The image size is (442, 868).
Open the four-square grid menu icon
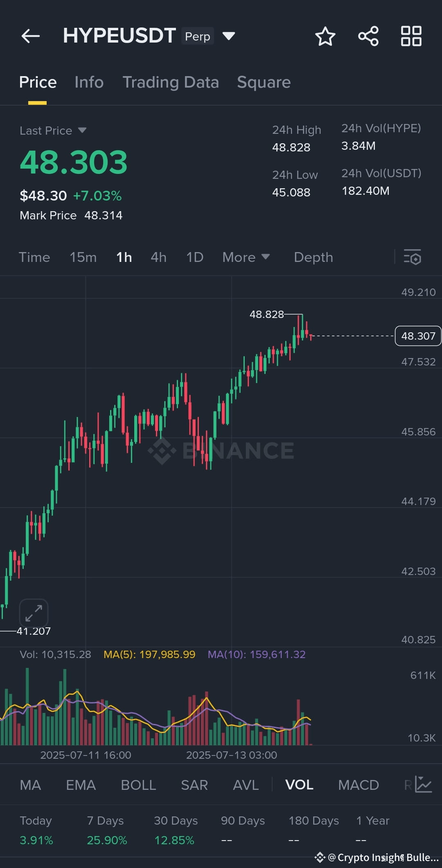411,36
